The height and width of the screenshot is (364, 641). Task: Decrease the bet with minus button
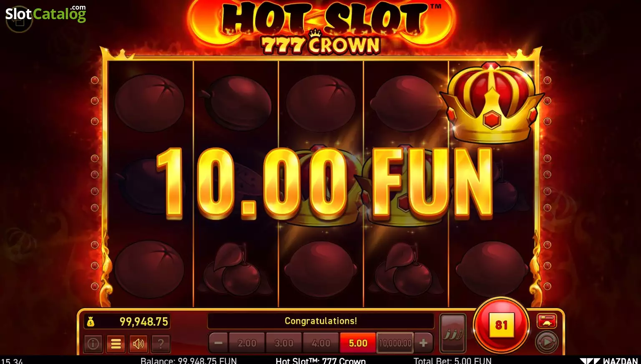pyautogui.click(x=218, y=343)
